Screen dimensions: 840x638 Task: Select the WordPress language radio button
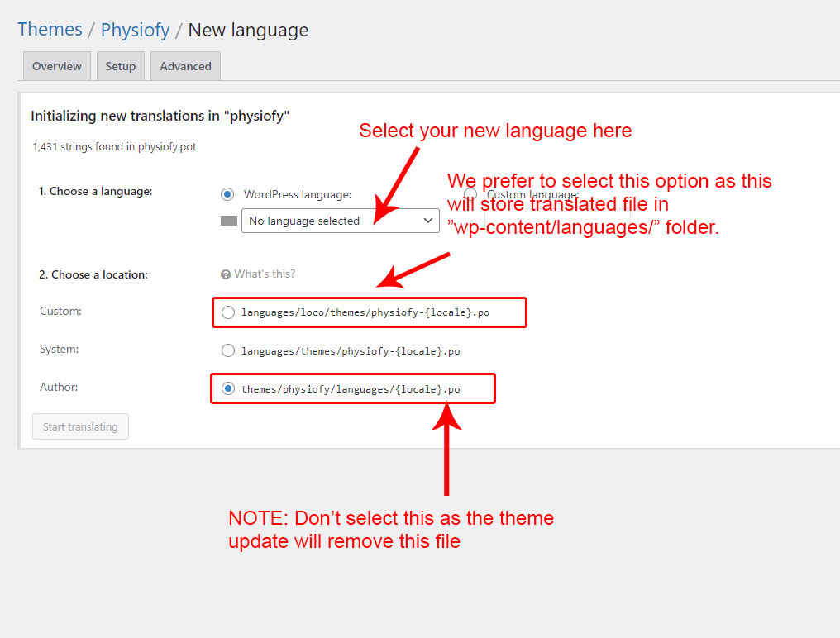click(x=227, y=194)
